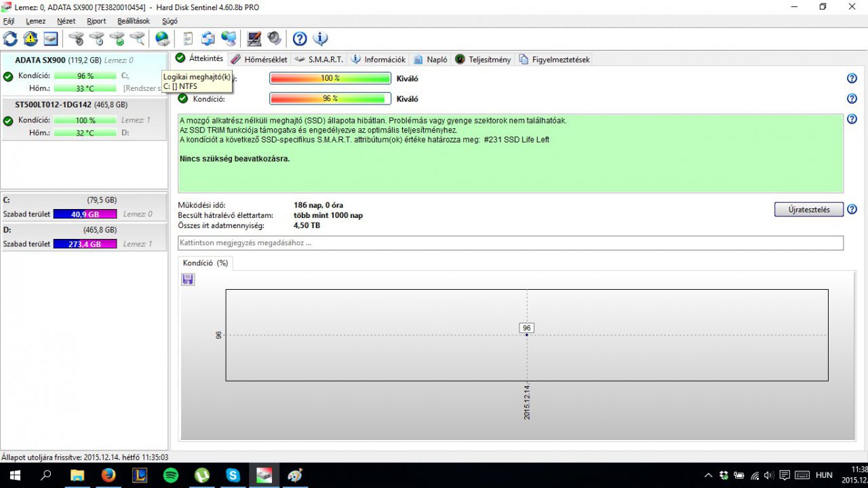Click the Újratesztelés button
The height and width of the screenshot is (488, 868).
click(x=809, y=209)
